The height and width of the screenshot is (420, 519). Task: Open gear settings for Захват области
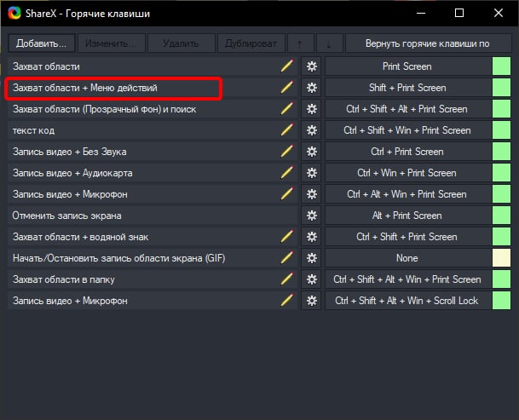pos(311,66)
